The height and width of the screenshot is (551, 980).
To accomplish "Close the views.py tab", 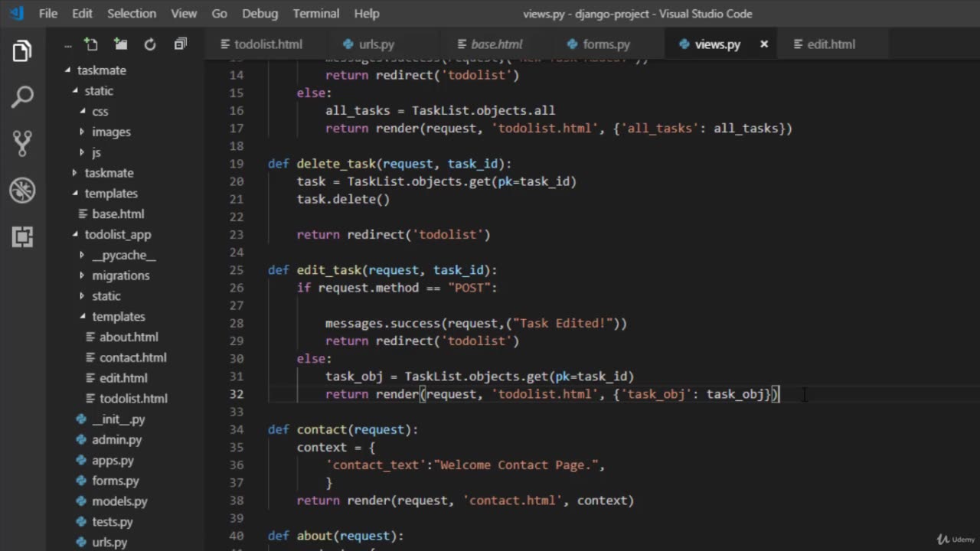I will (763, 44).
